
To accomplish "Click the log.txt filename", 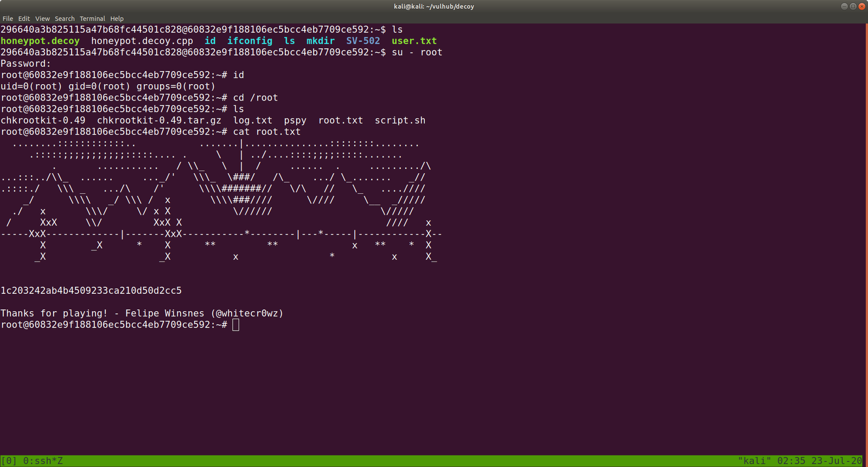I will pyautogui.click(x=253, y=121).
